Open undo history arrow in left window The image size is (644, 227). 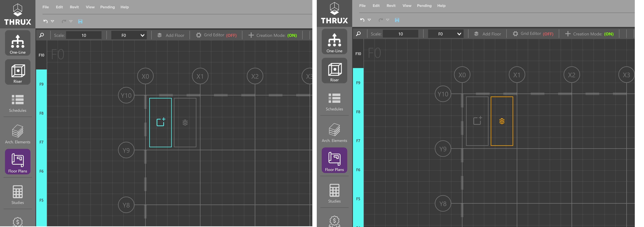click(52, 21)
